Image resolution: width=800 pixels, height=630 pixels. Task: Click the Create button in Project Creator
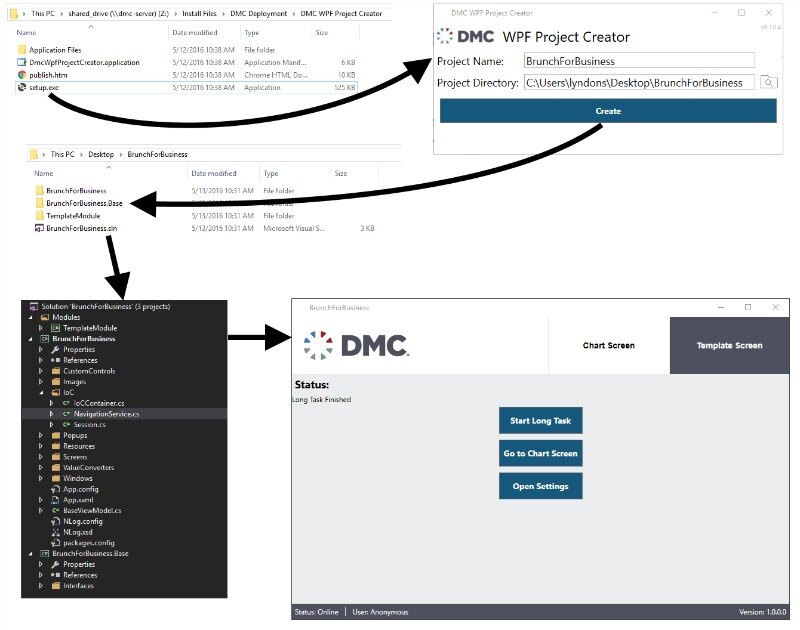608,111
